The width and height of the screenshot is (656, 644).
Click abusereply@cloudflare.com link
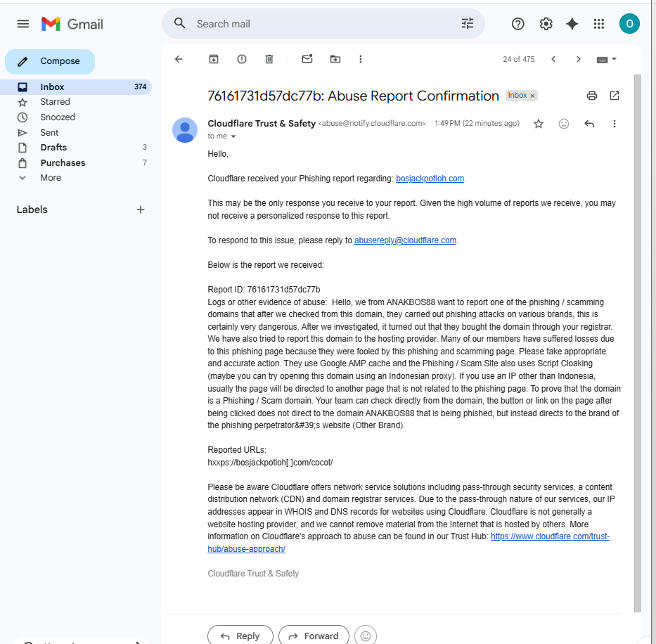pyautogui.click(x=405, y=240)
